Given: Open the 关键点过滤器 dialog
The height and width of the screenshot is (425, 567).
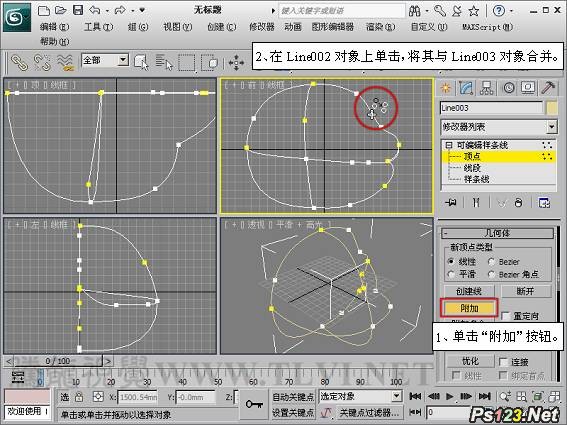Looking at the screenshot, I should (x=369, y=412).
